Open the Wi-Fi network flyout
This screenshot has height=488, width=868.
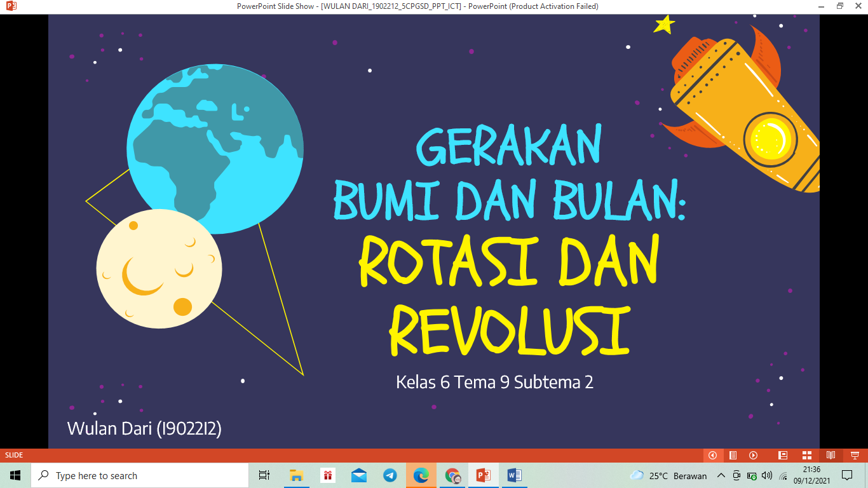(x=783, y=475)
